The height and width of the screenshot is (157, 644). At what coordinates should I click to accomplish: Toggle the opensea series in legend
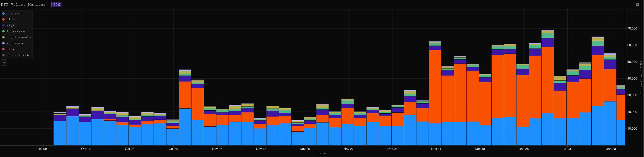tap(11, 13)
